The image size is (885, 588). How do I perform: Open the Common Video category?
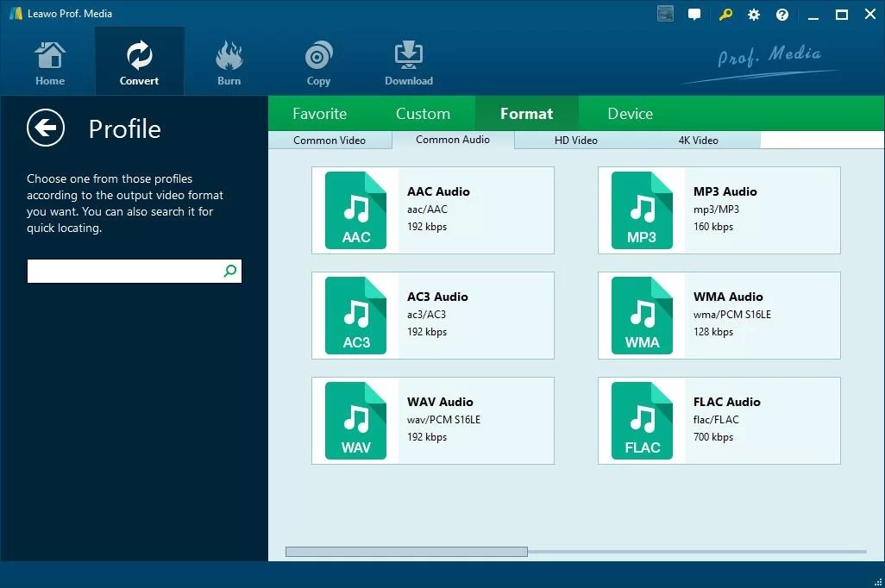click(330, 140)
